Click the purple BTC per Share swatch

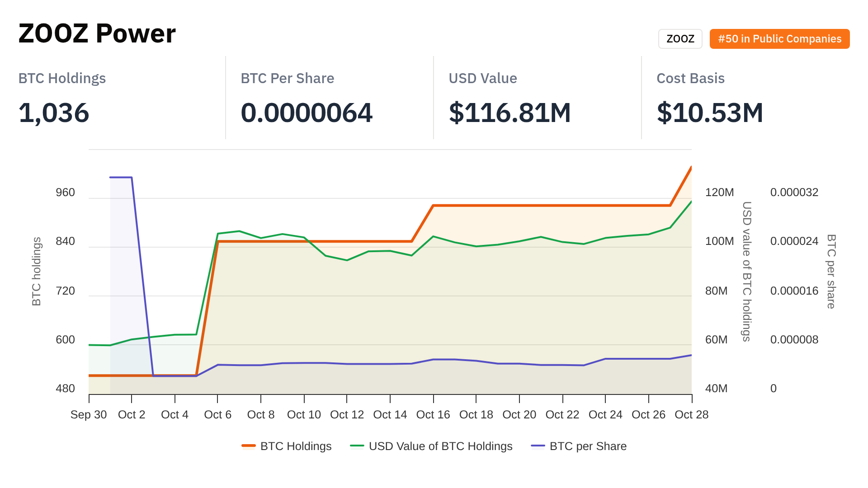538,446
